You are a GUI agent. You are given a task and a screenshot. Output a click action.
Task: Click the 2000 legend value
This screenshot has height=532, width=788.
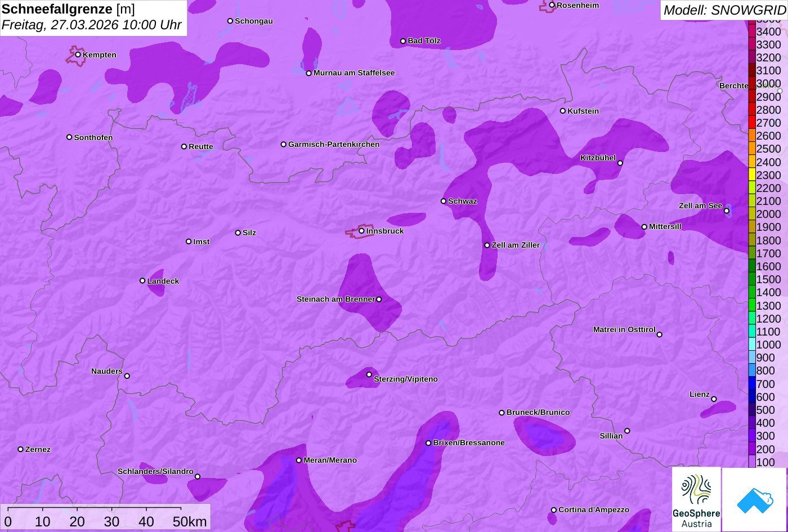point(769,214)
